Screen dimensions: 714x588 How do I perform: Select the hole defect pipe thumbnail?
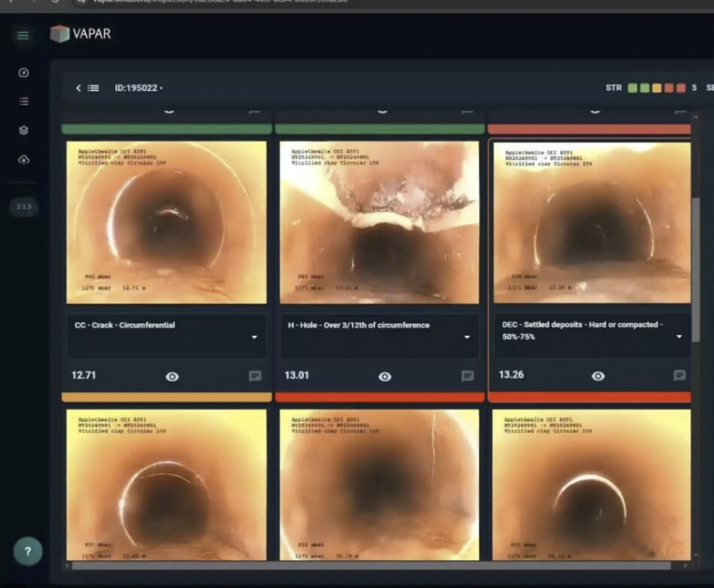click(379, 222)
